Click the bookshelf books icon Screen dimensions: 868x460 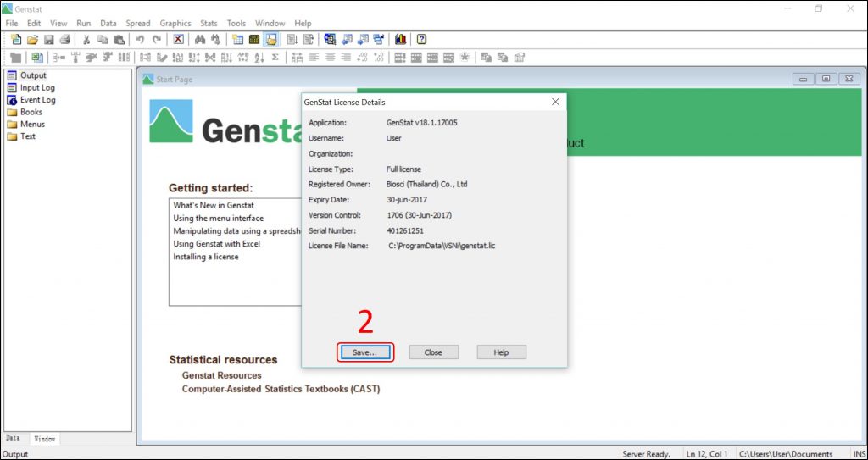(x=401, y=39)
